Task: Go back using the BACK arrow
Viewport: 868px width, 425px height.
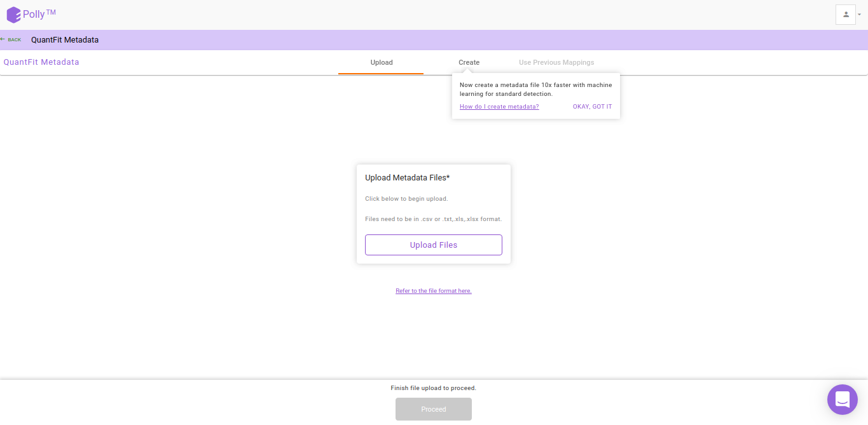Action: click(11, 39)
